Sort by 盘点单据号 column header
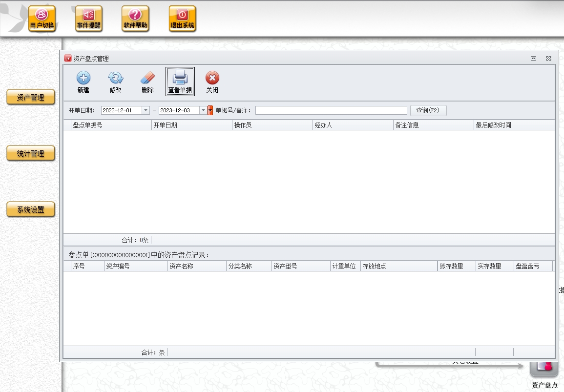 pyautogui.click(x=111, y=125)
